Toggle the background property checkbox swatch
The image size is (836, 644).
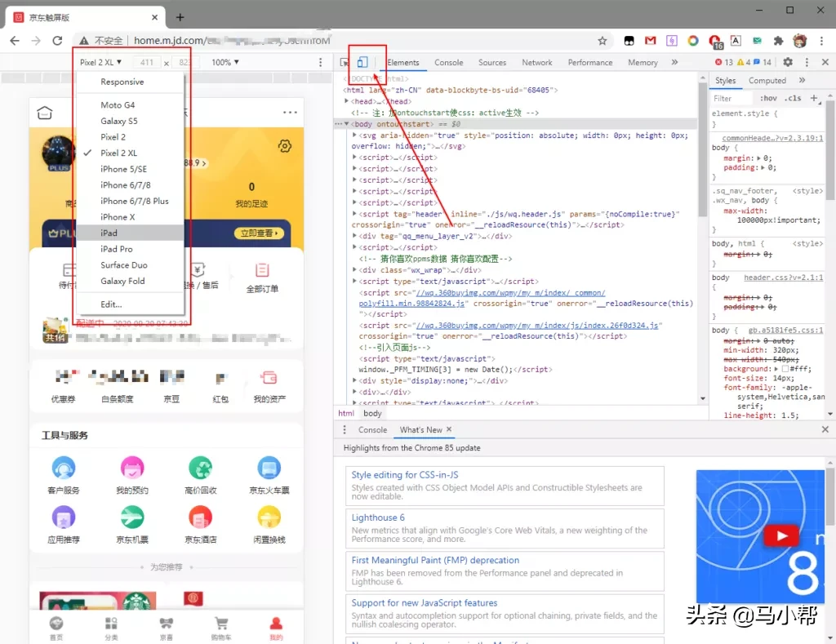(785, 369)
